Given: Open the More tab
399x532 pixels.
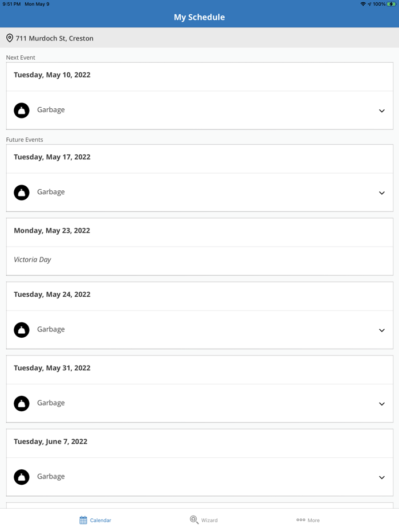Looking at the screenshot, I should pos(308,520).
